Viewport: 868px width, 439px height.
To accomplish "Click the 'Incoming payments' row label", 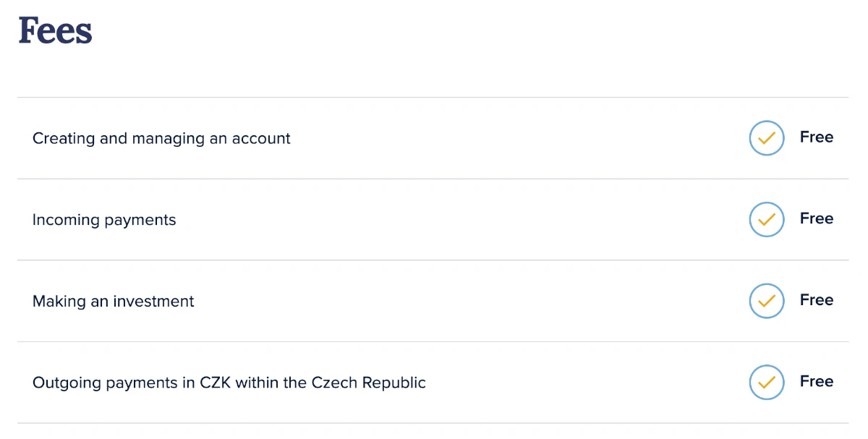I will click(x=104, y=221).
